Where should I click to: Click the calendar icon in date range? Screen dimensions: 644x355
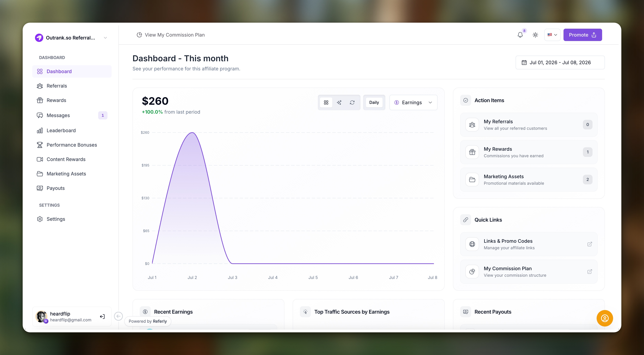point(524,62)
